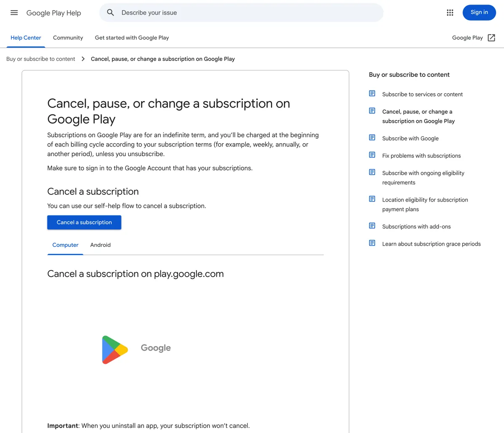The image size is (504, 433).
Task: Click Cancel a subscription on play.google.com heading
Action: tap(135, 274)
